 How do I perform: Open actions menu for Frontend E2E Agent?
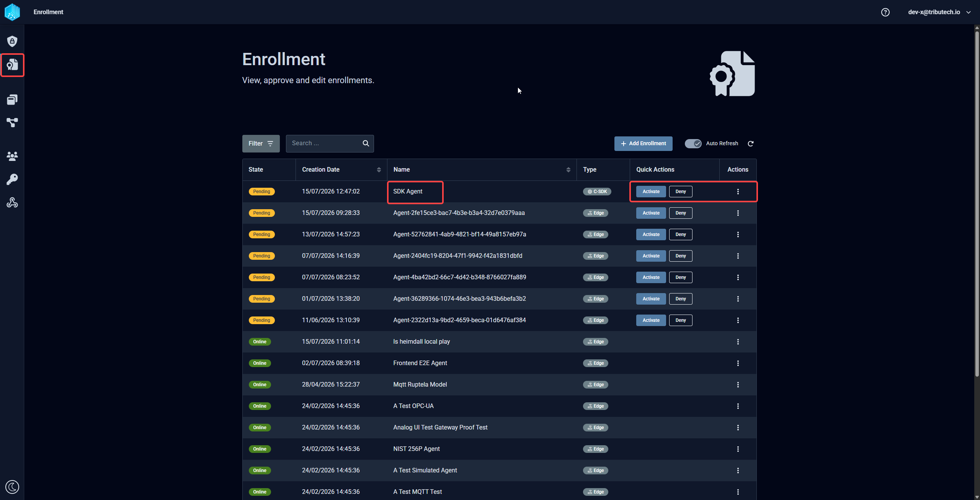coord(738,363)
